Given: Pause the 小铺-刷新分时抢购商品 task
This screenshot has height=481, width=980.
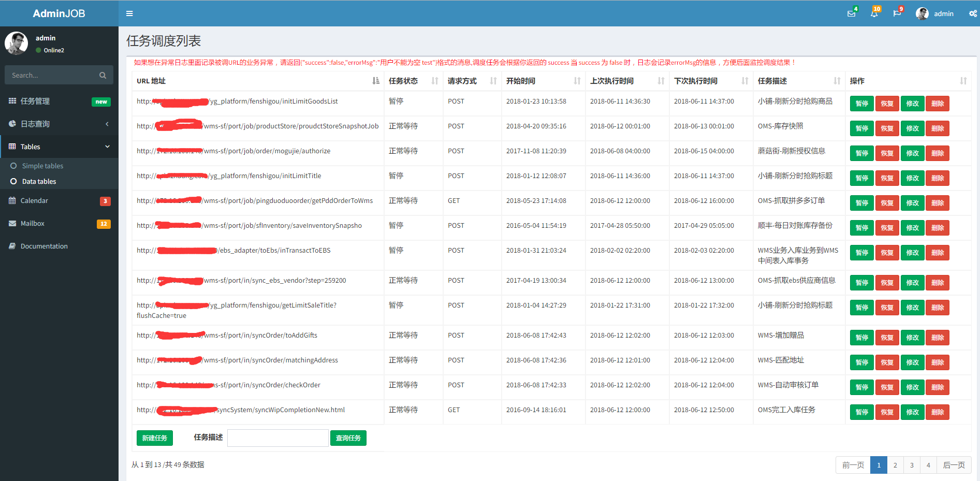Looking at the screenshot, I should pyautogui.click(x=862, y=104).
